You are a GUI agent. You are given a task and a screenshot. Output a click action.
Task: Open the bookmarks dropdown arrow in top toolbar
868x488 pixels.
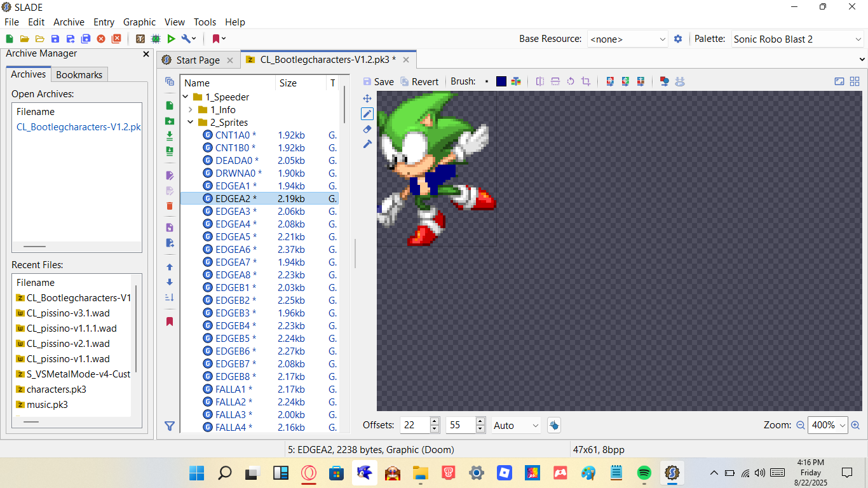tap(224, 39)
